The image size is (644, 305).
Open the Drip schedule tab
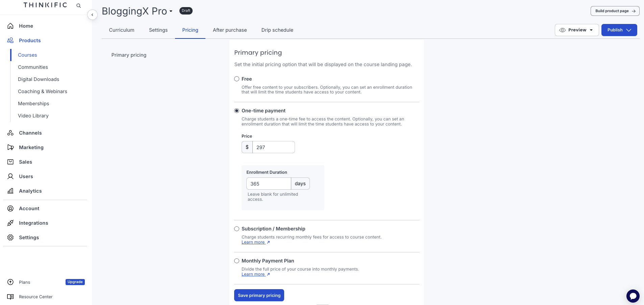pos(277,30)
